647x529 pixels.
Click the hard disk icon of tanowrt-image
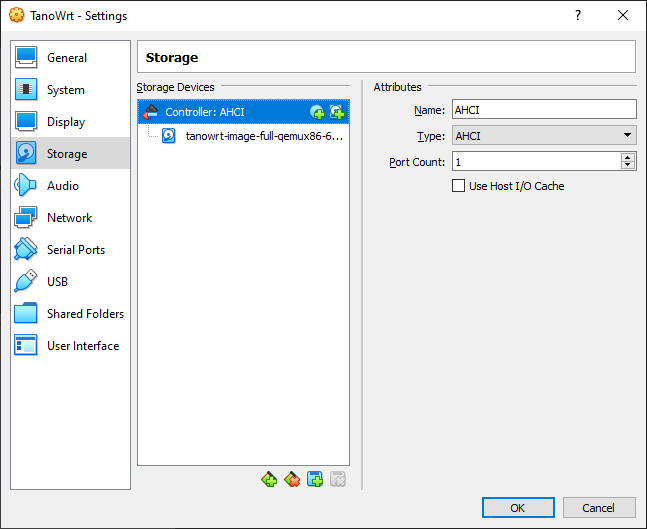[168, 136]
